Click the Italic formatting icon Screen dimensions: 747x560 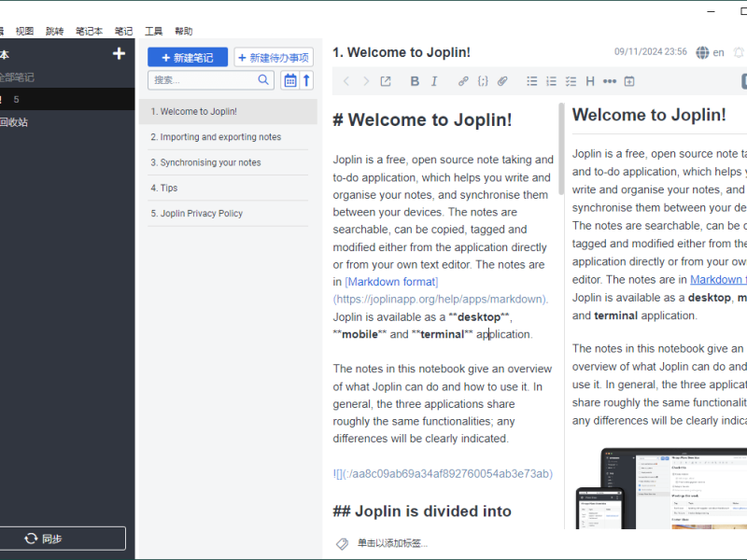[x=434, y=81]
